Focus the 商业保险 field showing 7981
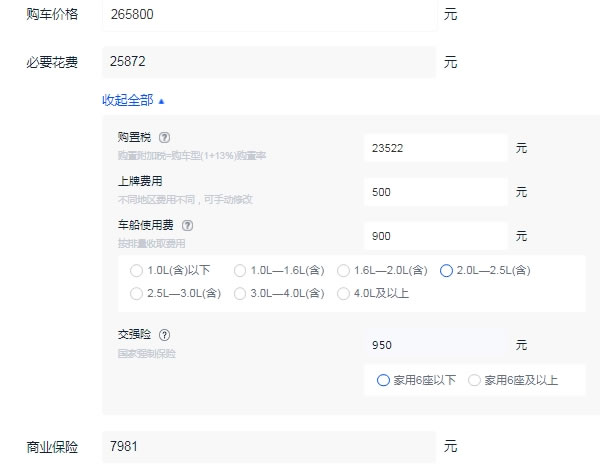Image resolution: width=600 pixels, height=465 pixels. pyautogui.click(x=269, y=447)
